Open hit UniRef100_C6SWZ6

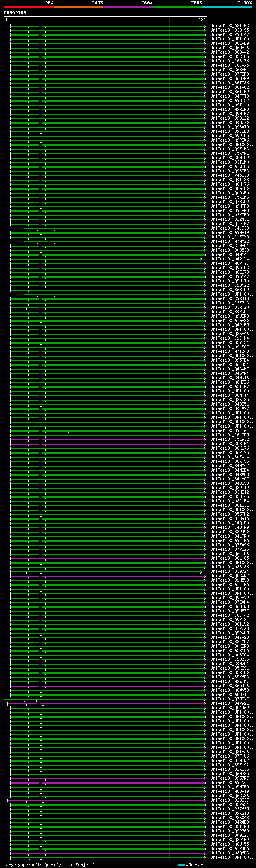pyautogui.click(x=230, y=61)
